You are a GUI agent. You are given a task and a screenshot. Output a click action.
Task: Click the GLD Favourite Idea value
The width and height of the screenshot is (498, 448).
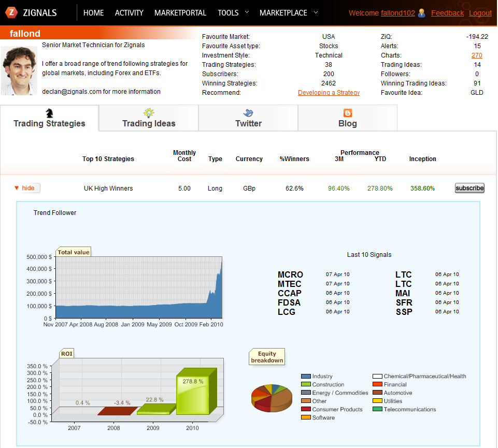tap(477, 92)
